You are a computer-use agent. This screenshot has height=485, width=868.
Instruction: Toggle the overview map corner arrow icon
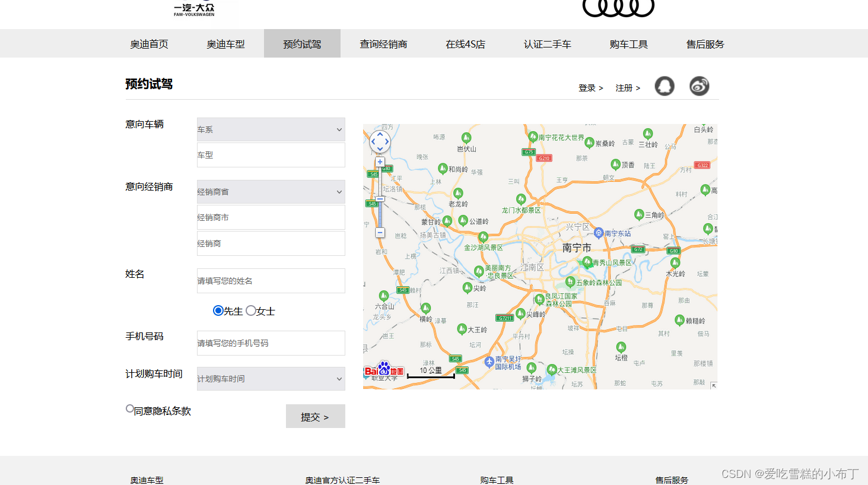point(714,385)
